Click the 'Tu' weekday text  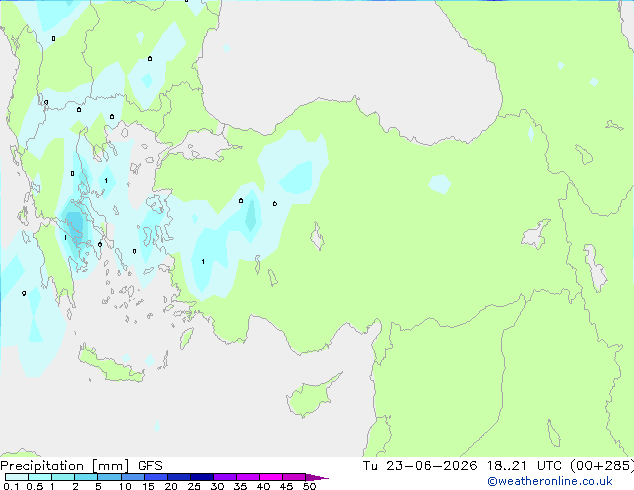tap(370, 466)
